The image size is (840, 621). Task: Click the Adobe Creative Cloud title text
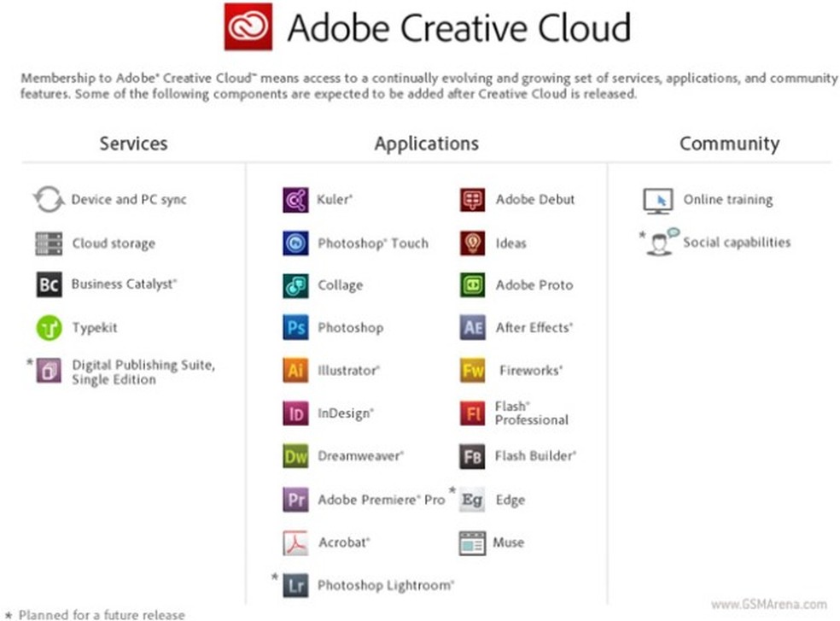tap(459, 27)
